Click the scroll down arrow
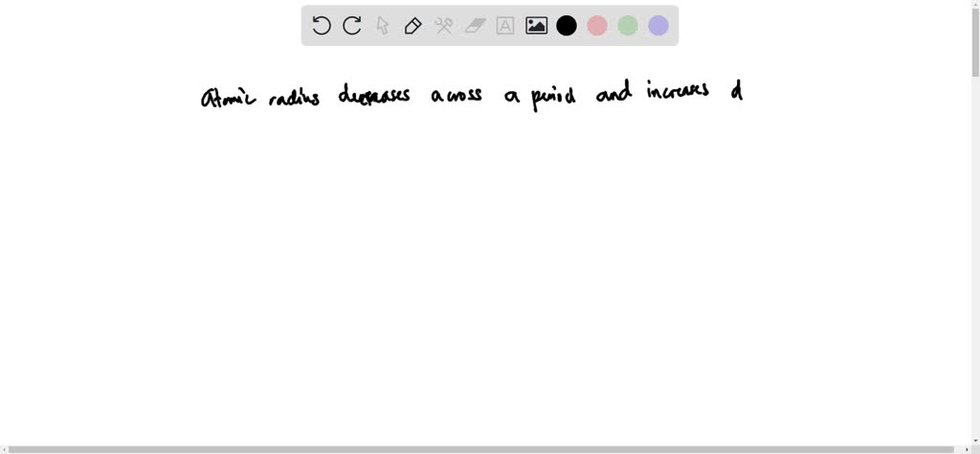 click(x=975, y=441)
